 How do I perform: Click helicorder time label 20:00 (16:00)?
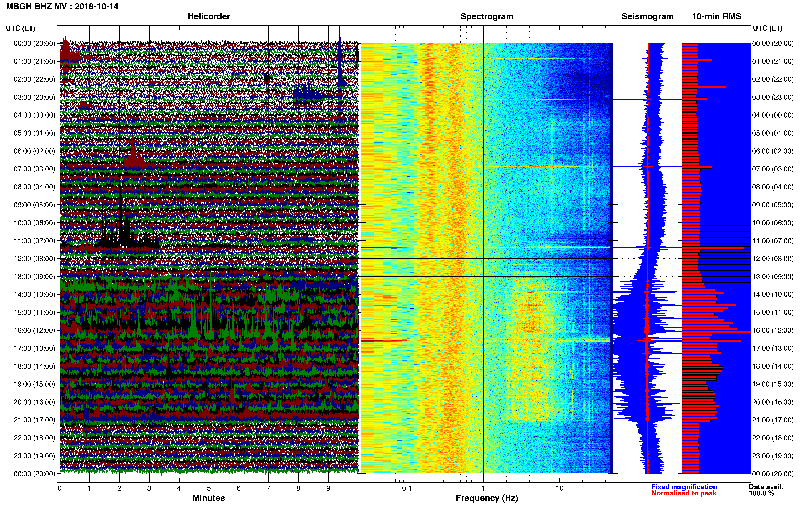point(34,402)
